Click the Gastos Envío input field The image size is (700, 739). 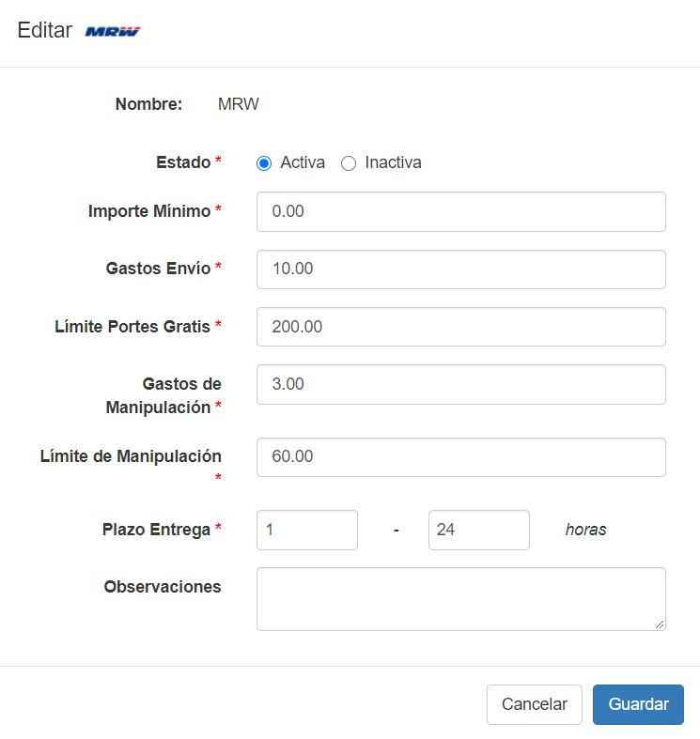[x=460, y=269]
